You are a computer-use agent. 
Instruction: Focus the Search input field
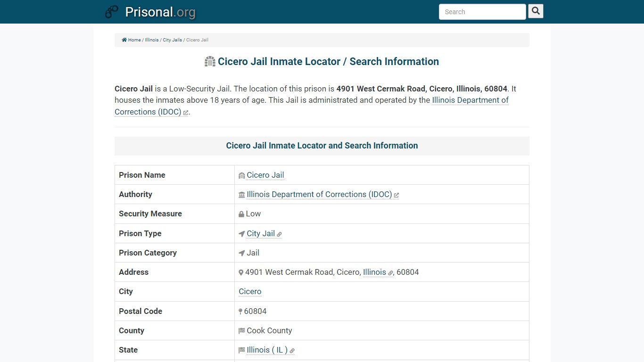(x=482, y=12)
